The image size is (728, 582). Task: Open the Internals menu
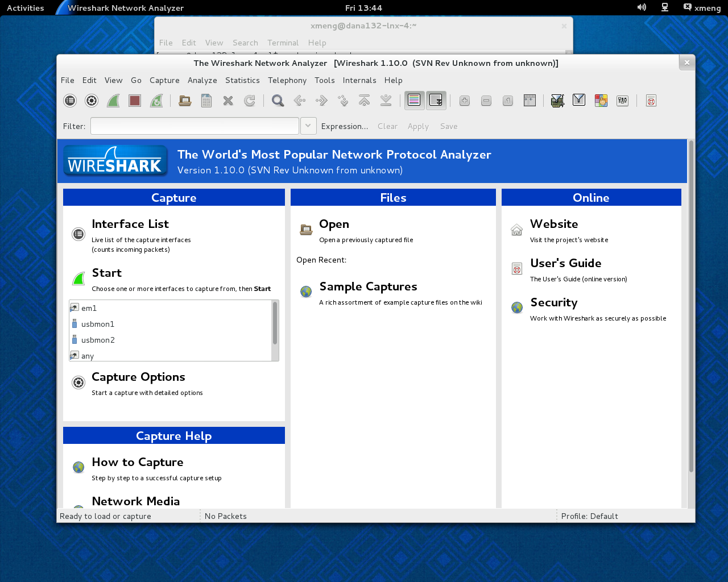tap(359, 80)
